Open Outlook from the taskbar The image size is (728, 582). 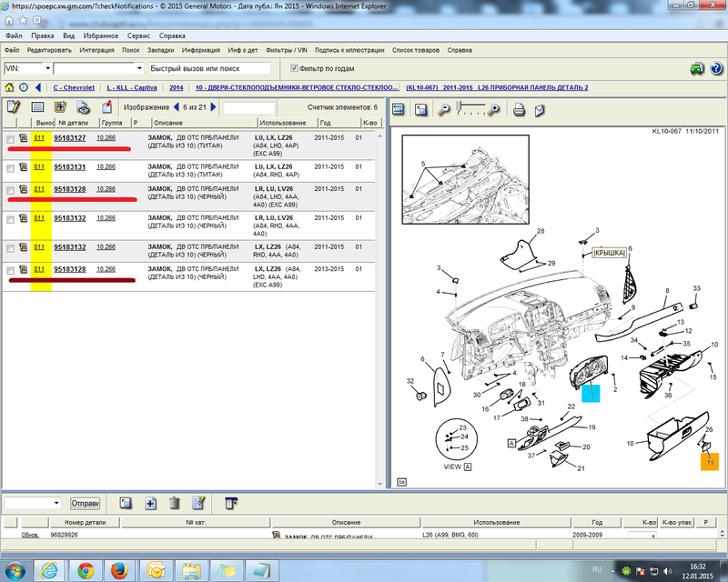click(x=156, y=570)
